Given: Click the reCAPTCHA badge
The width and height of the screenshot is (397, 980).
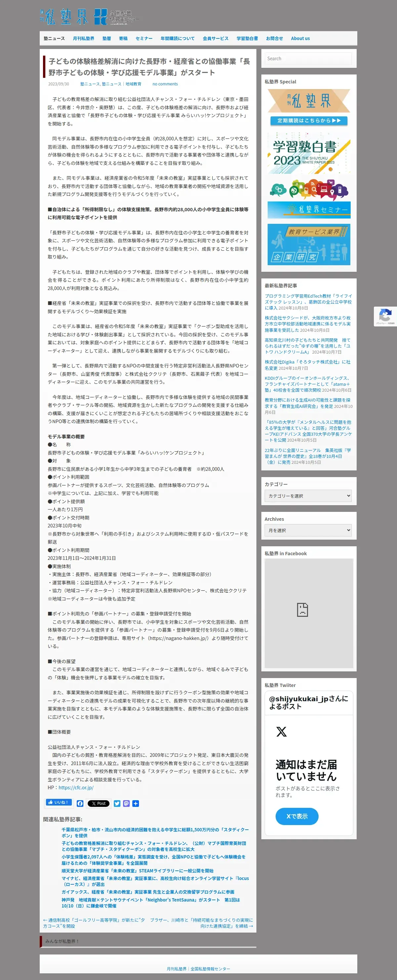Looking at the screenshot, I should coord(385,316).
